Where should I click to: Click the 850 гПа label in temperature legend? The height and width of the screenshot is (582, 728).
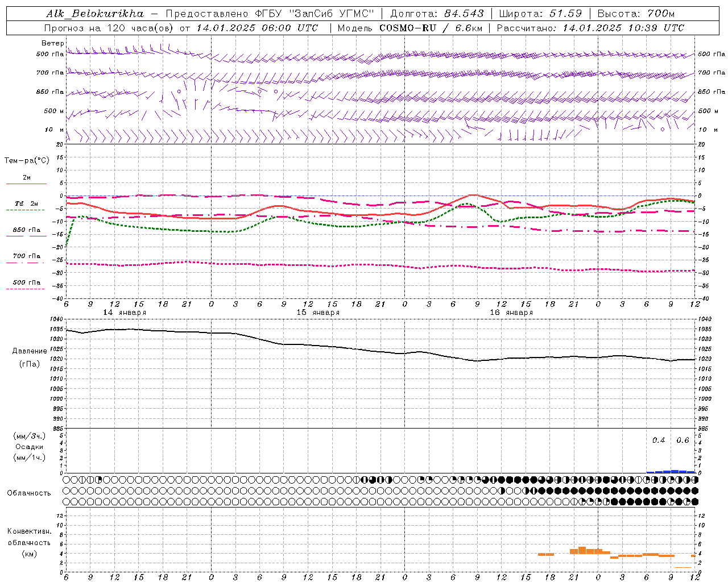coord(27,230)
